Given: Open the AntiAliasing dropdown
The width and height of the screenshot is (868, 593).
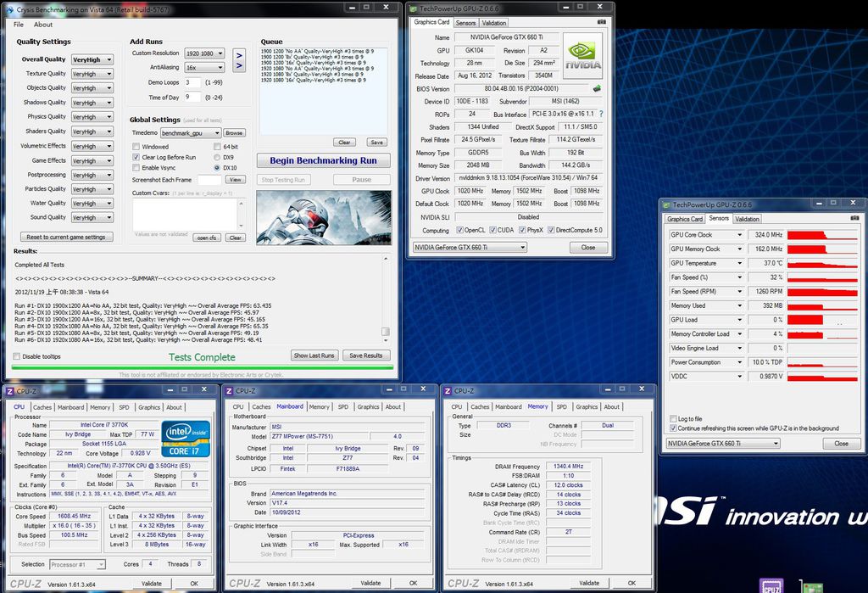Looking at the screenshot, I should pos(204,68).
